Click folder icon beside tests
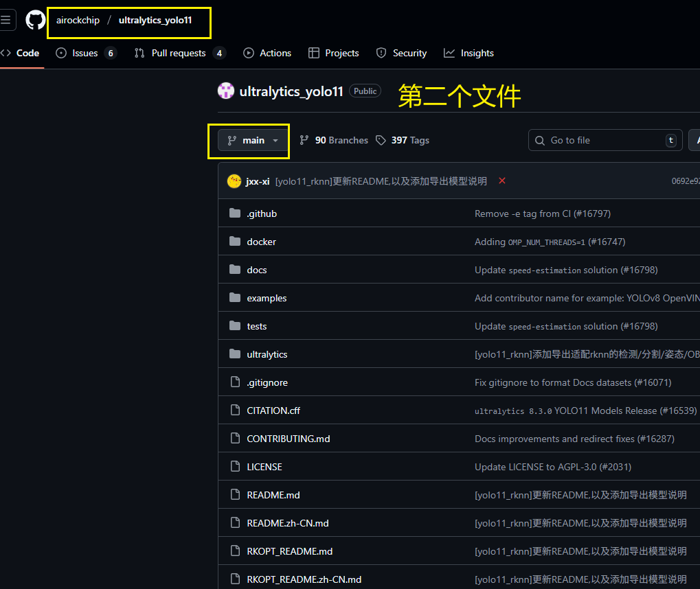The image size is (700, 589). pyautogui.click(x=235, y=325)
